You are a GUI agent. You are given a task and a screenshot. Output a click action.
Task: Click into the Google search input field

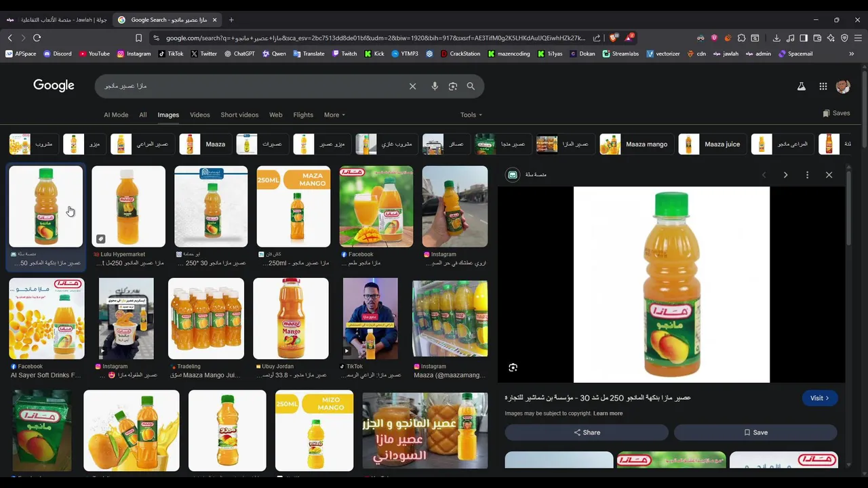point(251,86)
